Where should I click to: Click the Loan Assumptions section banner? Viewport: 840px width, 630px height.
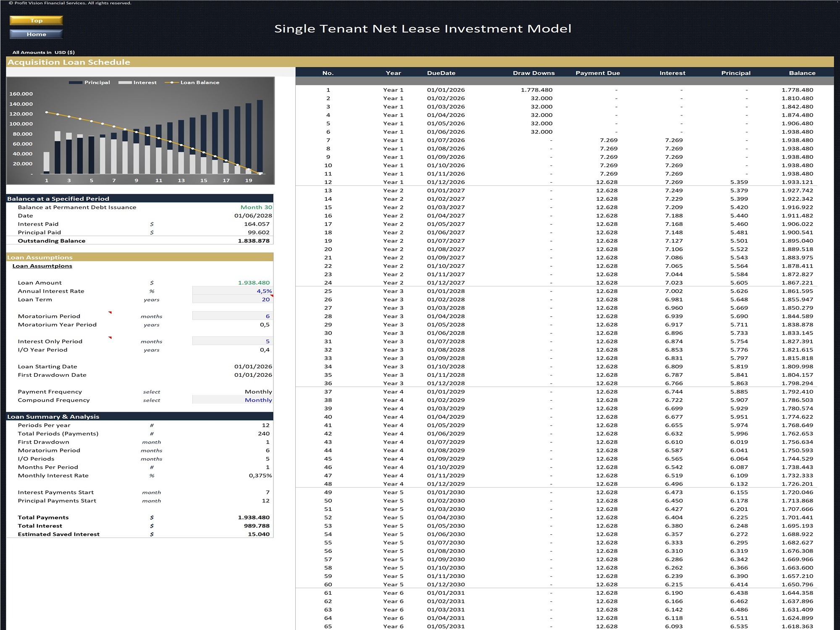coord(39,257)
